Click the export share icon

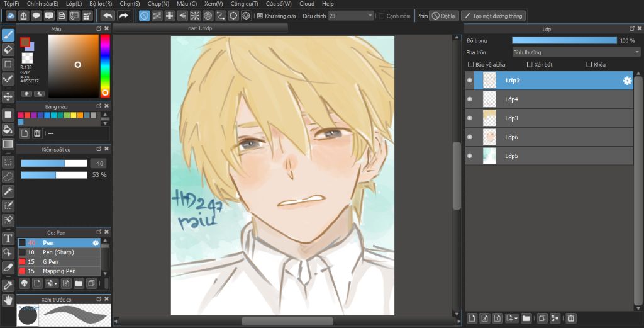click(x=23, y=16)
